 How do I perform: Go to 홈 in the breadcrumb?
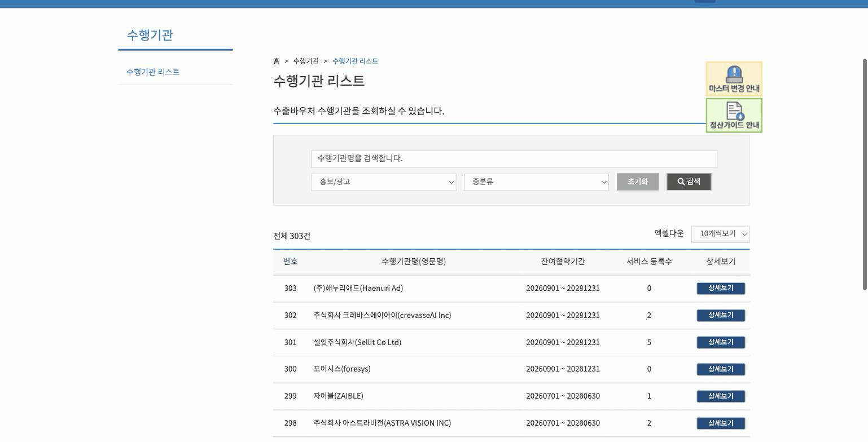coord(277,61)
